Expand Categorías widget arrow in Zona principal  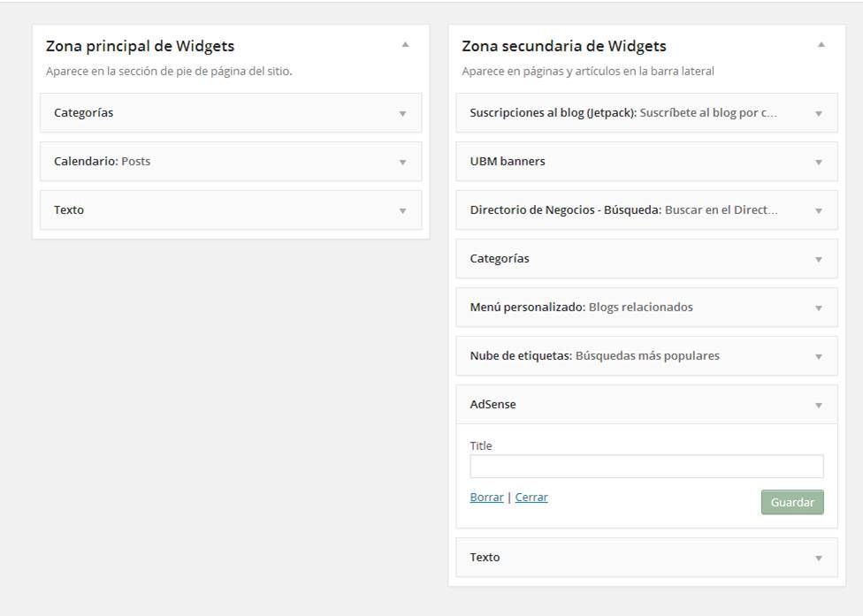tap(403, 114)
